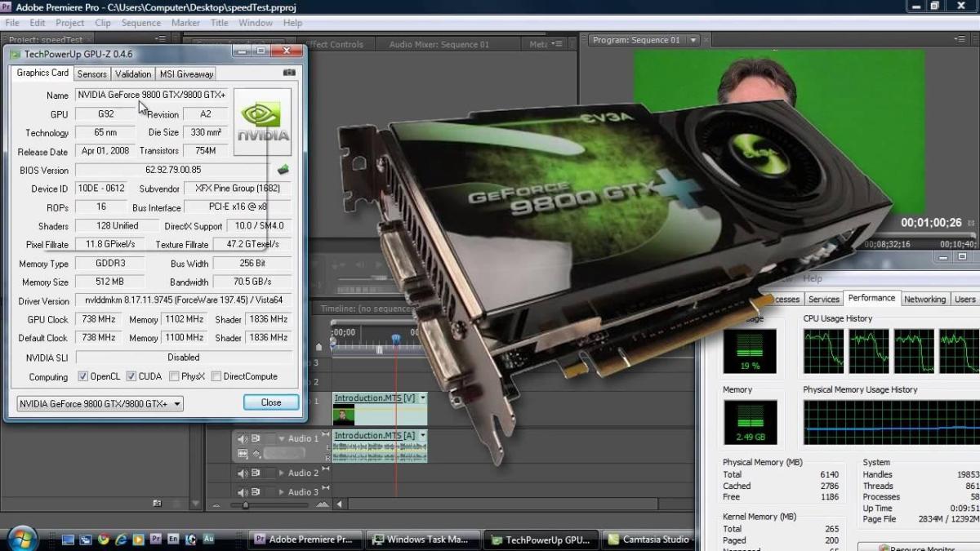Mute the Audio 2 track speaker icon
Screen dimensions: 980x551
tap(243, 473)
